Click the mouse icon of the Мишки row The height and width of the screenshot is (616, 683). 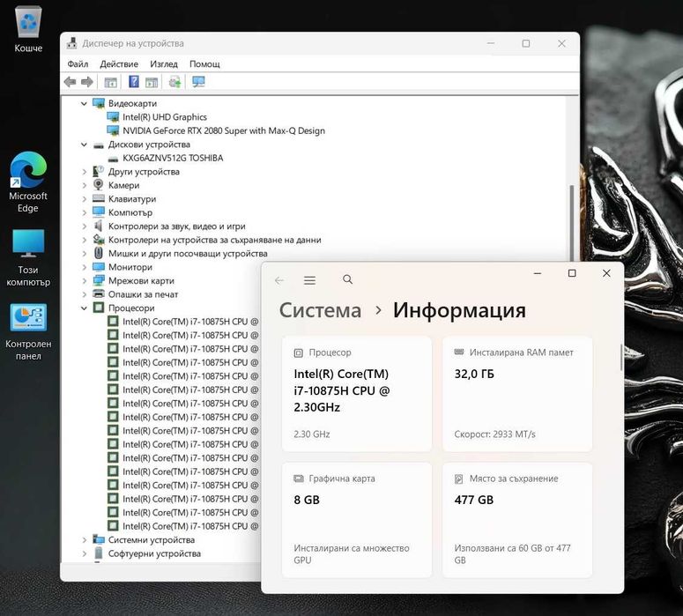tap(99, 253)
